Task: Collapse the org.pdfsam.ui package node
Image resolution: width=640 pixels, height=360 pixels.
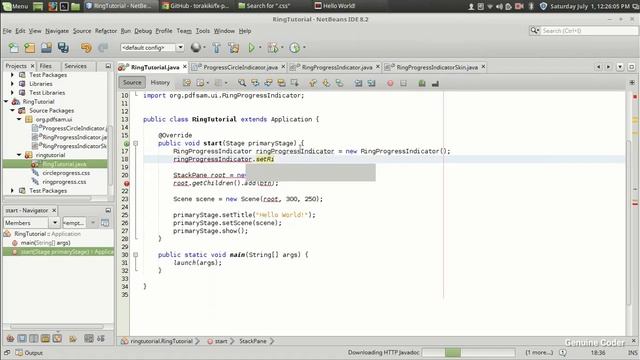Action: pos(19,120)
